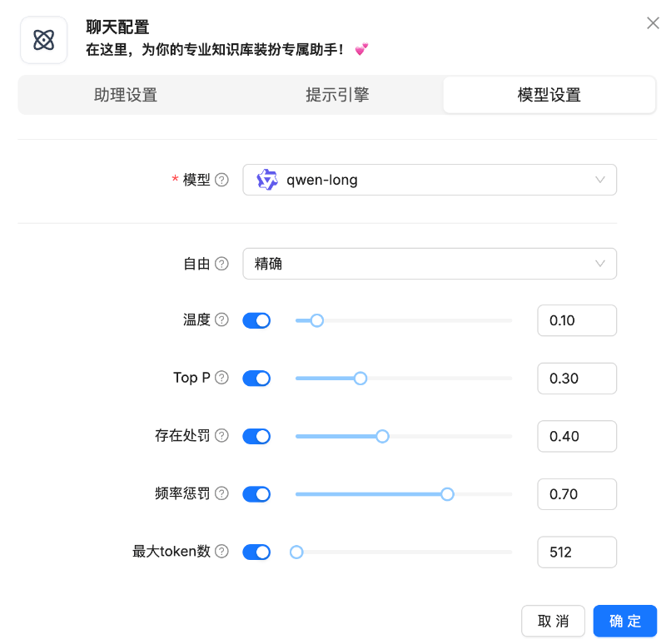671x644 pixels.
Task: Click the help icon next to 存在处罚
Action: [221, 436]
